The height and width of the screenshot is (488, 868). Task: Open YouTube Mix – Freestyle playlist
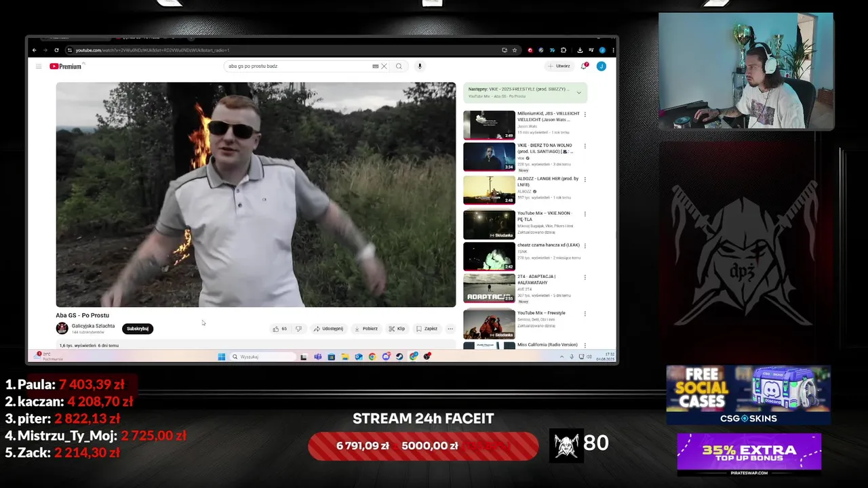tap(489, 324)
